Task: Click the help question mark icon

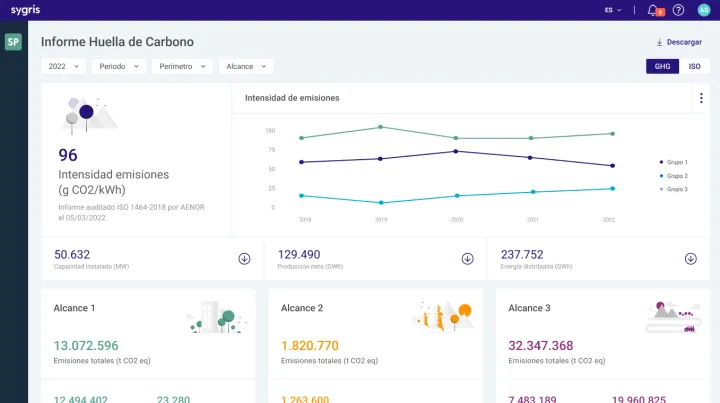Action: point(678,10)
